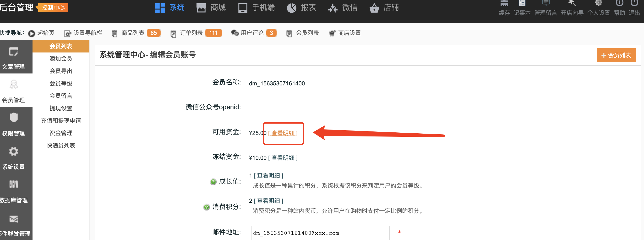Select 会员留言 submenu item
The image size is (644, 240).
[61, 96]
